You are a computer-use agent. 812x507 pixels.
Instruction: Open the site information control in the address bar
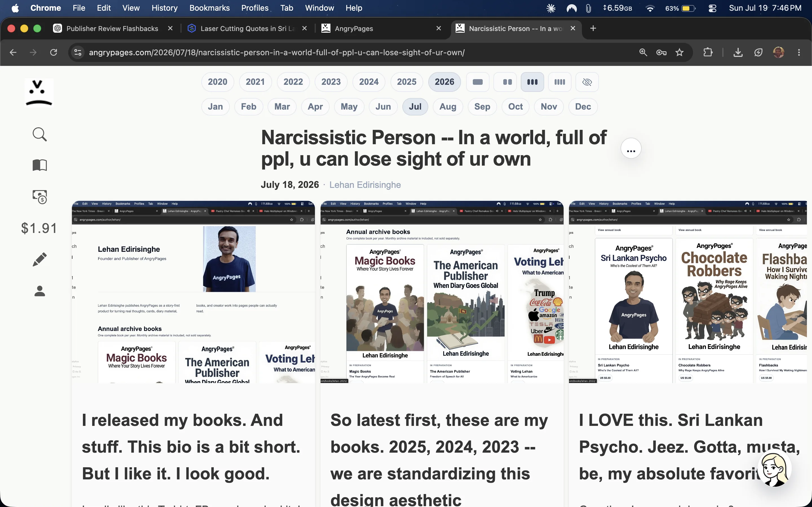coord(78,52)
